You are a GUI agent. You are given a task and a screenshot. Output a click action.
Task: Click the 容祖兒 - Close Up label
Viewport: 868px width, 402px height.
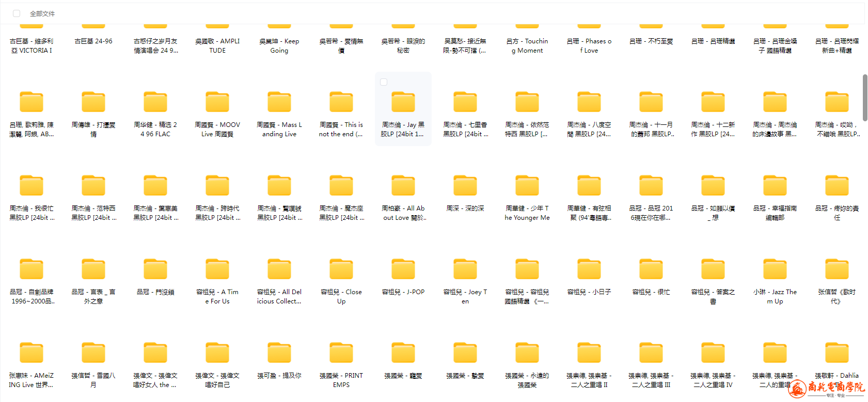pos(341,297)
